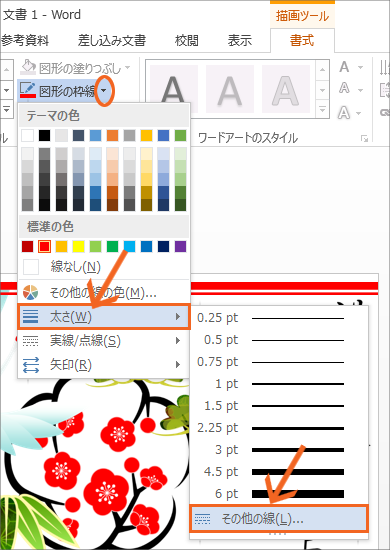Select the No Outline option box

(31, 267)
